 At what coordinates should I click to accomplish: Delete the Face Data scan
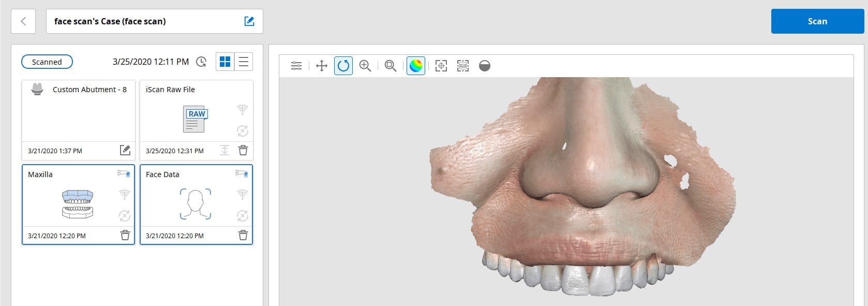pos(243,235)
